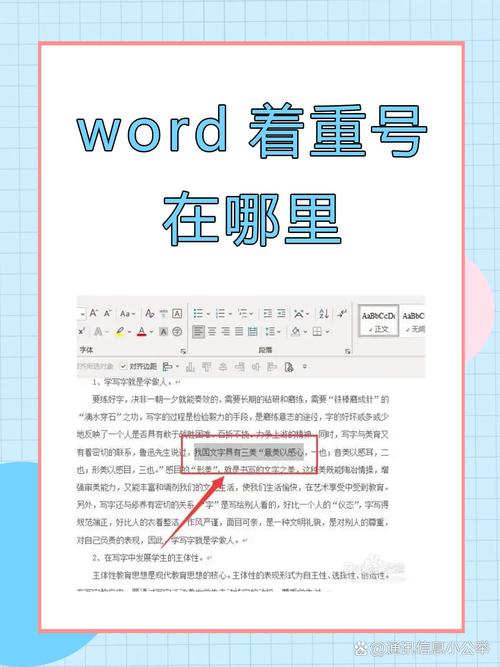Toggle show paragraph marks icon
Viewport: 500px width, 667px height.
pos(342,314)
